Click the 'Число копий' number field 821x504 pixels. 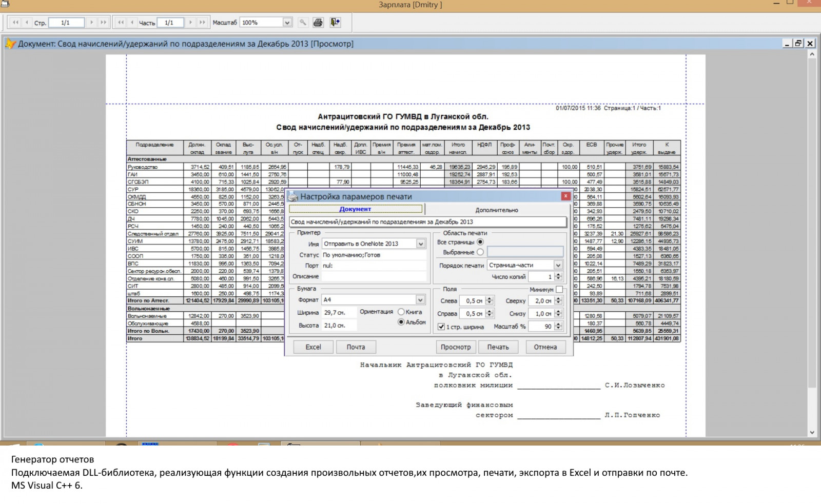pyautogui.click(x=541, y=277)
